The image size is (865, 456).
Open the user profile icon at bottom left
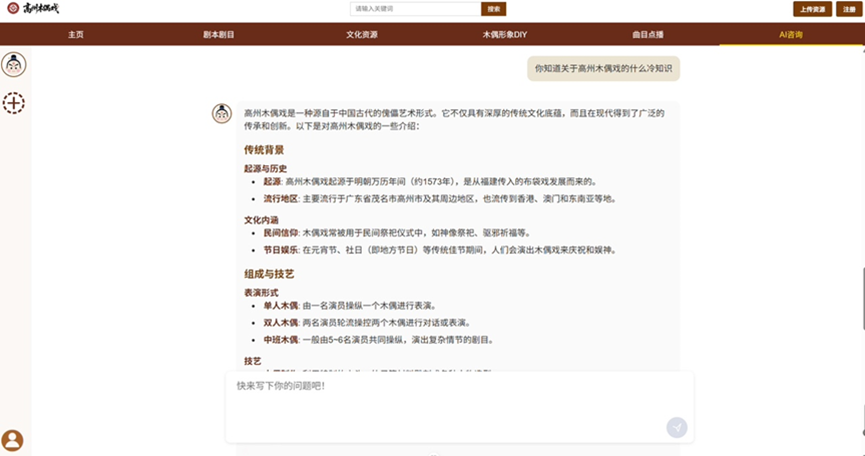[13, 440]
